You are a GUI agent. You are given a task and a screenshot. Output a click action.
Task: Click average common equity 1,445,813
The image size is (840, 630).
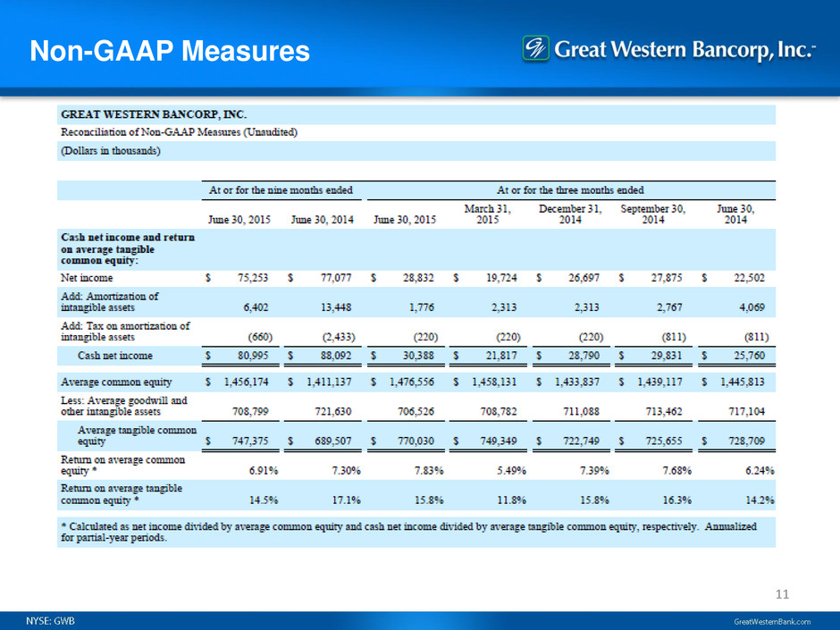point(743,382)
